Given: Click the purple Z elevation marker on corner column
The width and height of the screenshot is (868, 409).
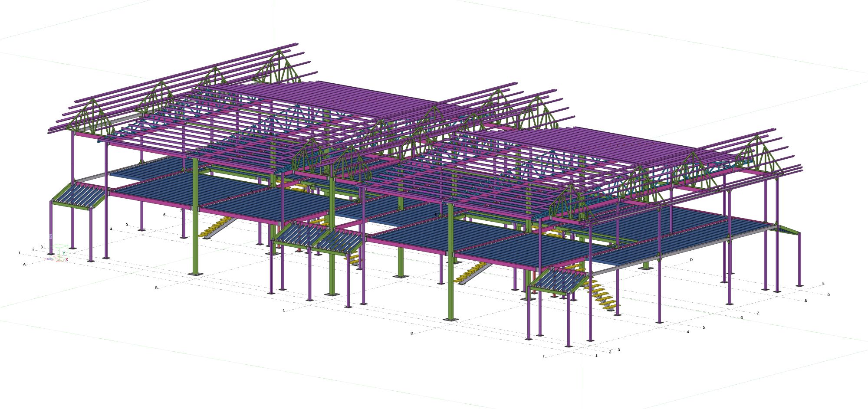Looking at the screenshot, I should point(50,236).
